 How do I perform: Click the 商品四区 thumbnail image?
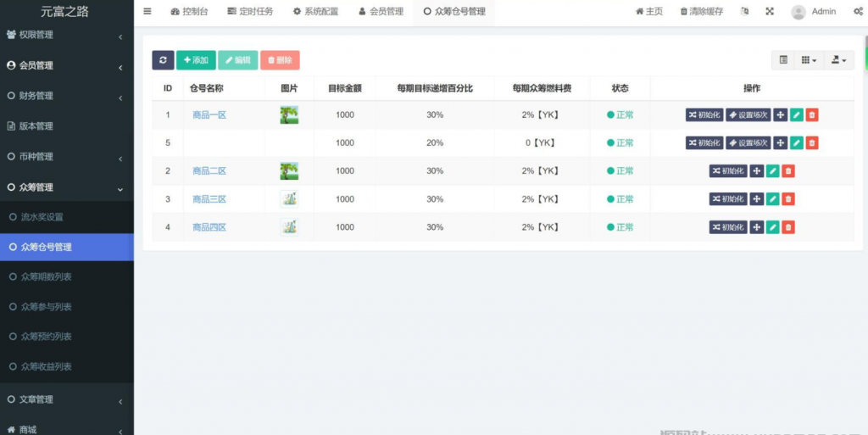tap(289, 227)
